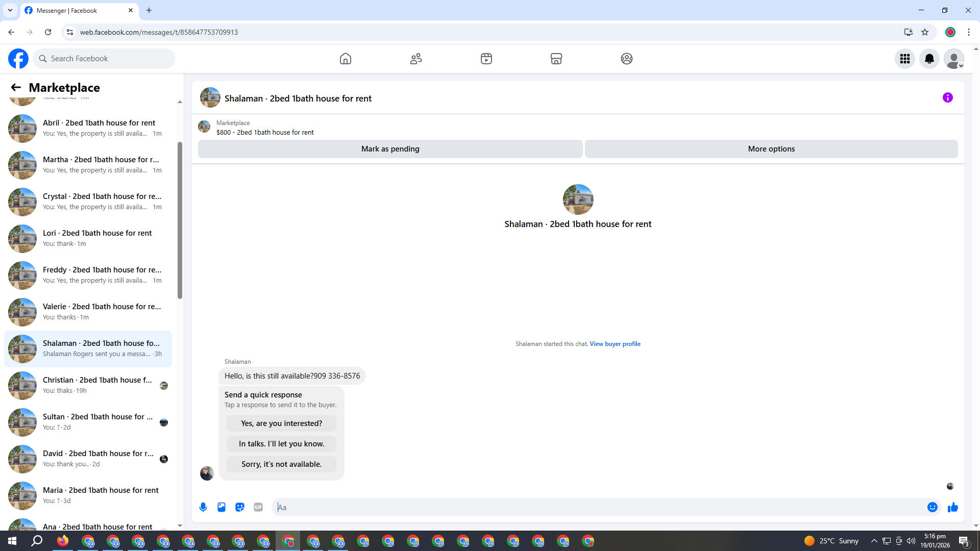Image resolution: width=980 pixels, height=551 pixels.
Task: Click the conversation list scrollbar
Action: pyautogui.click(x=180, y=219)
